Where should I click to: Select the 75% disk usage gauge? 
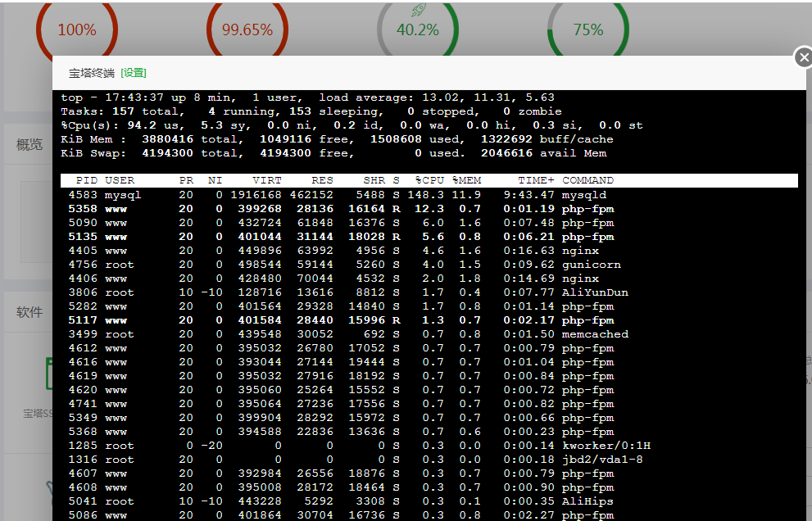click(x=588, y=29)
